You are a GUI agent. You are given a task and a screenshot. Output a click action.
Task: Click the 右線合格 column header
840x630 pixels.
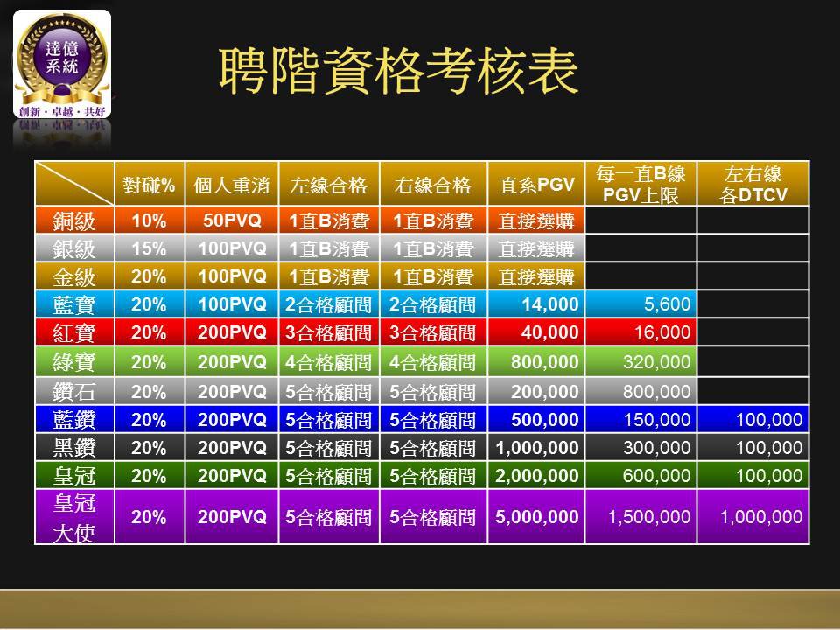click(x=433, y=185)
